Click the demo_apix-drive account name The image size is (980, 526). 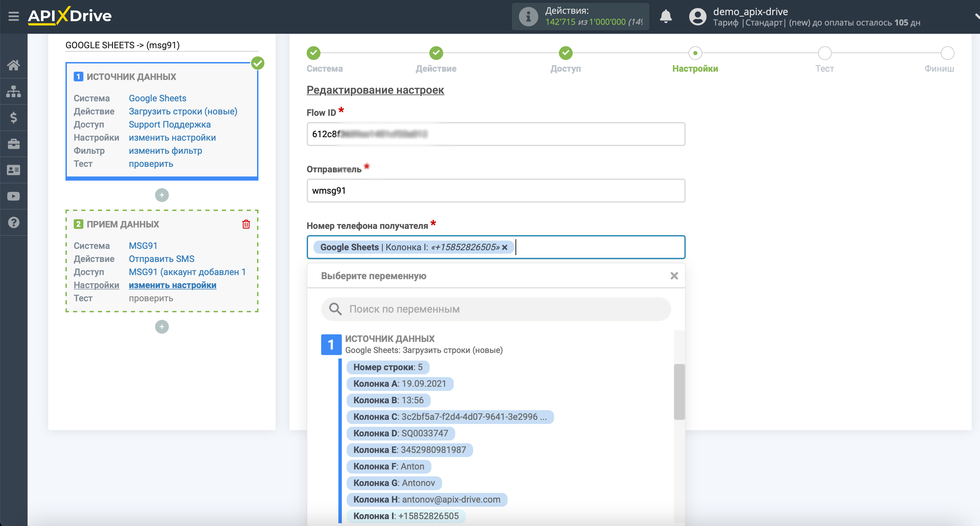coord(750,11)
